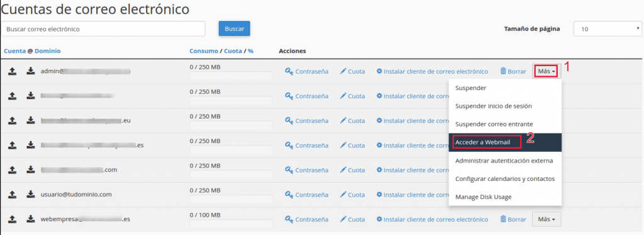Click download icon in the admin row

point(31,72)
